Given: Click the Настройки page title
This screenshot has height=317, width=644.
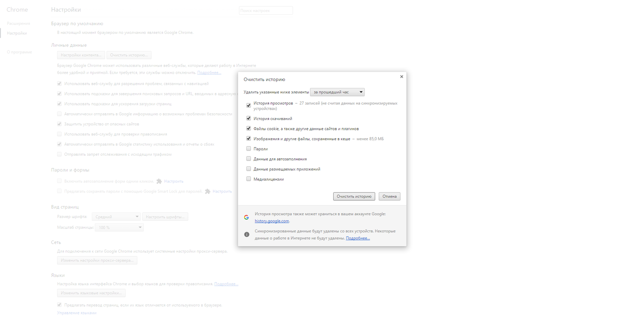Looking at the screenshot, I should click(x=66, y=9).
